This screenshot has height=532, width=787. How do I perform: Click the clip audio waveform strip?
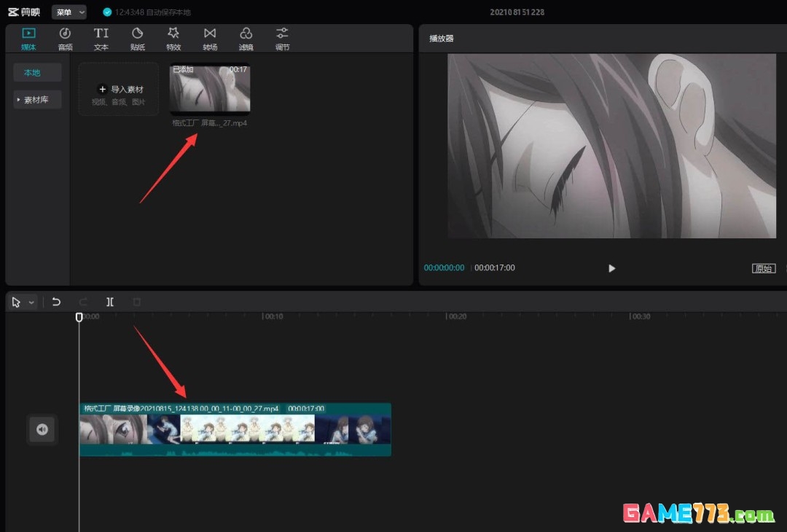235,450
